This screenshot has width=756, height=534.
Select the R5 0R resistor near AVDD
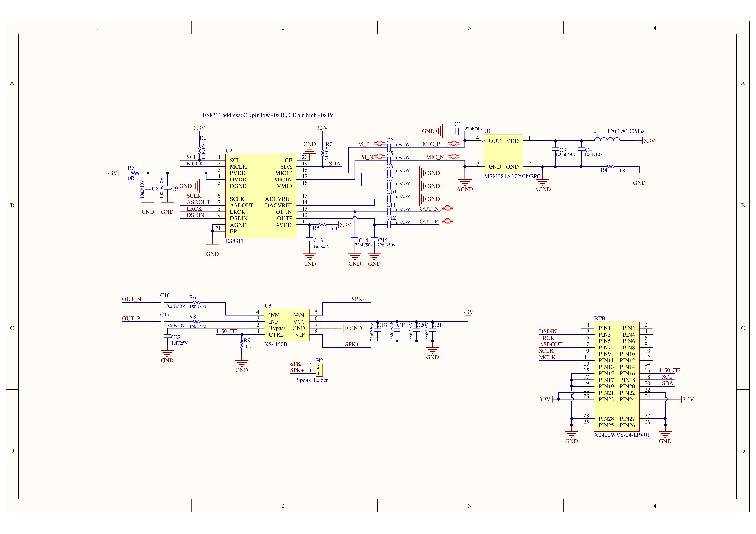[322, 225]
